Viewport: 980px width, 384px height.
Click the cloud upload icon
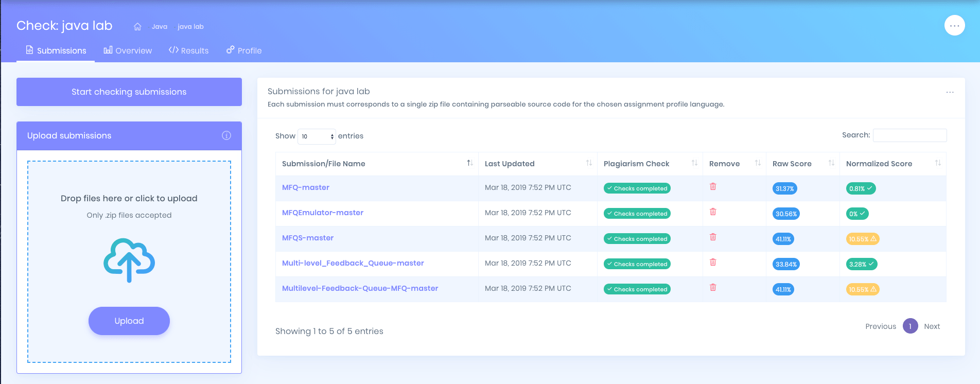click(x=129, y=260)
